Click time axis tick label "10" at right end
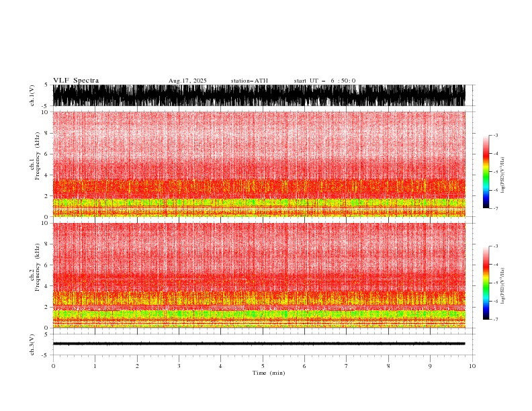Viewport: 532px width, 411px height. [472, 366]
